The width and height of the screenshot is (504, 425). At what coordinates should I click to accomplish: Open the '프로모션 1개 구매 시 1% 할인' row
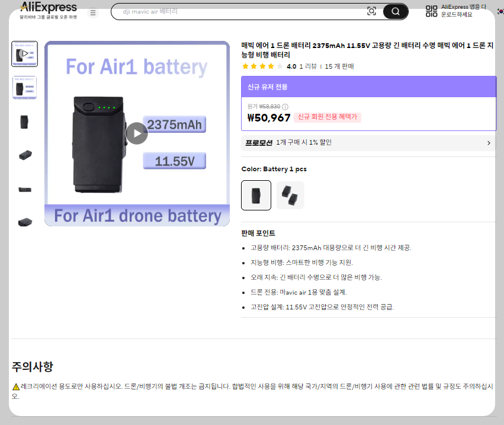point(369,143)
